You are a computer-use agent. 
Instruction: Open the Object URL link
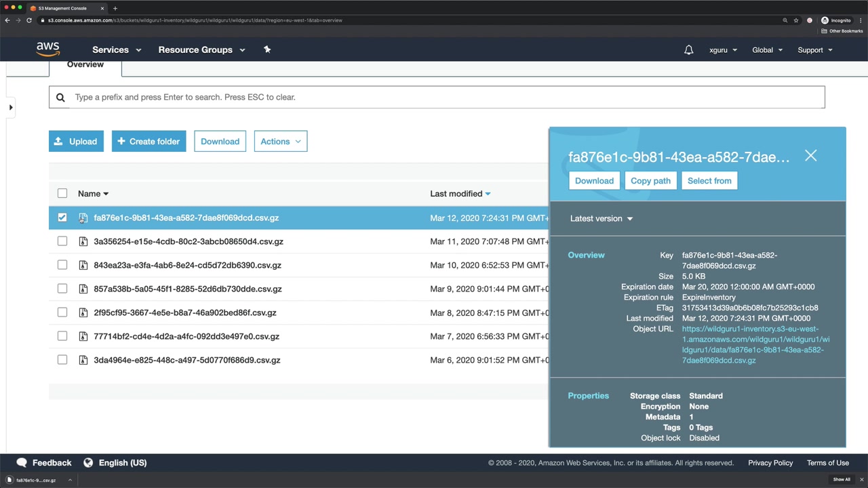click(x=755, y=344)
